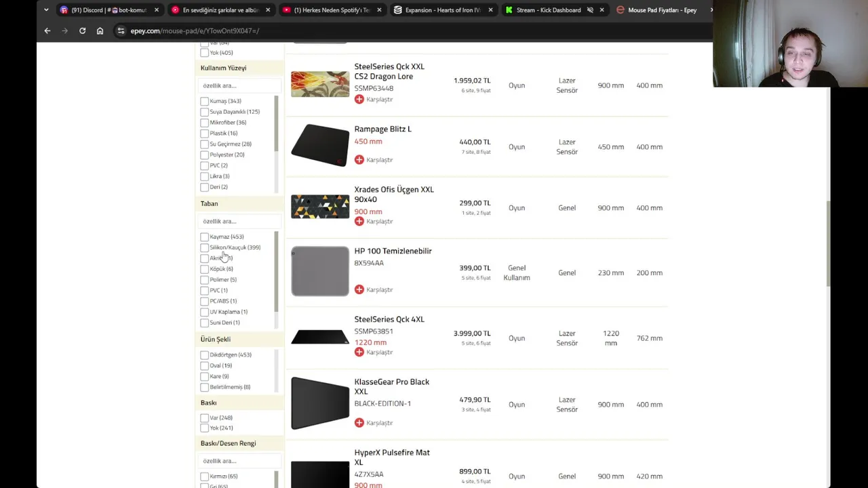Click Rampage Blitz L product image
868x488 pixels.
[x=320, y=145]
